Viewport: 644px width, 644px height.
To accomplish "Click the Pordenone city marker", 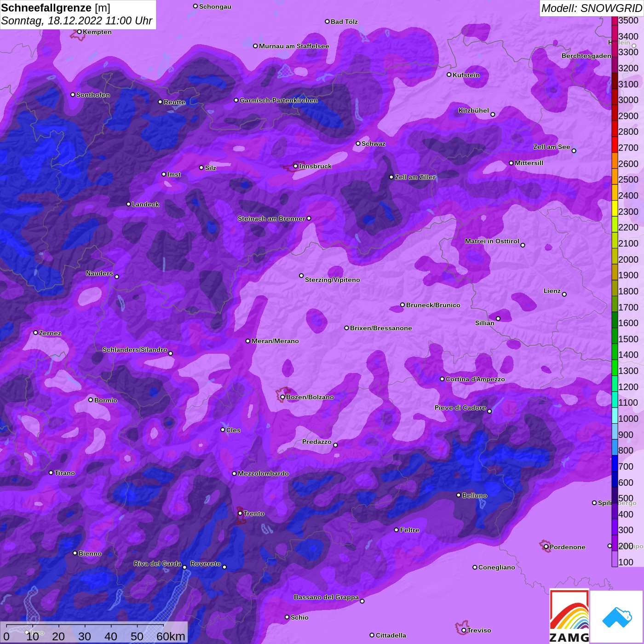I will [546, 547].
